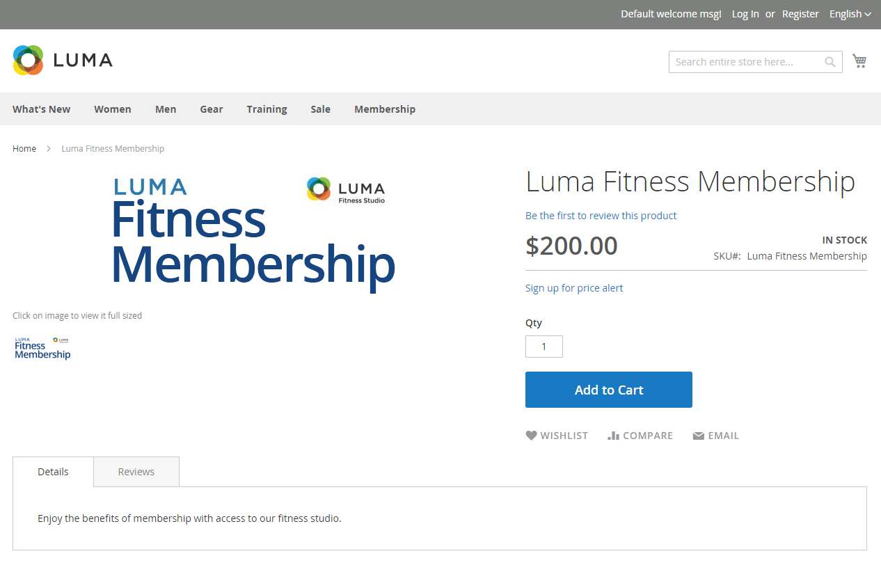Click the Qty input field
This screenshot has height=588, width=881.
[x=544, y=347]
